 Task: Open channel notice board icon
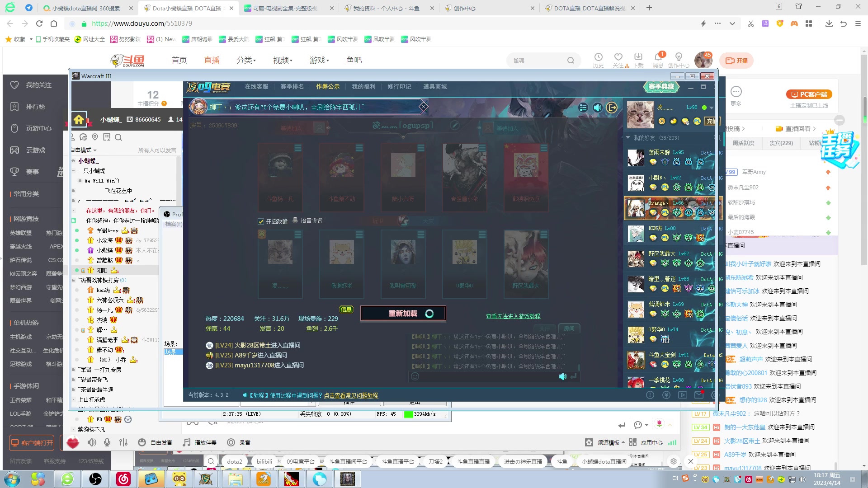(x=107, y=137)
